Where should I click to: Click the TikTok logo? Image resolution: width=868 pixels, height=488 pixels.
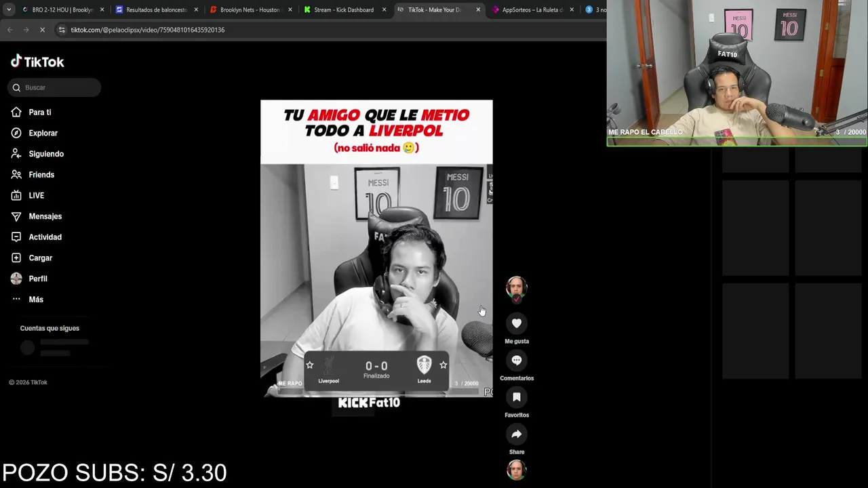coord(37,62)
